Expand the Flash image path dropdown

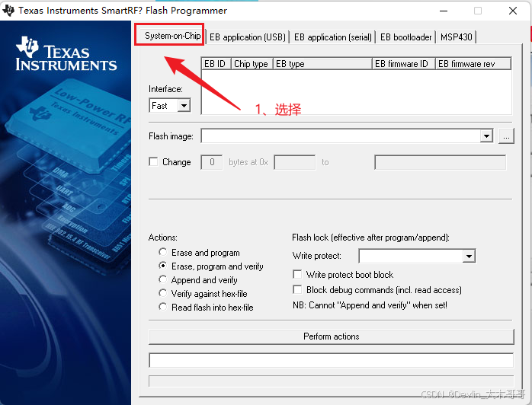pyautogui.click(x=486, y=136)
